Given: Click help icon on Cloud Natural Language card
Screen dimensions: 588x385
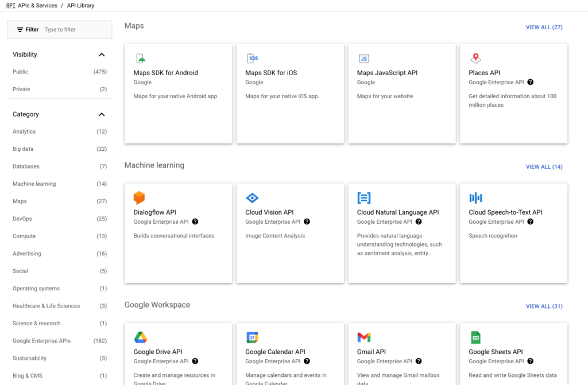Looking at the screenshot, I should point(419,221).
